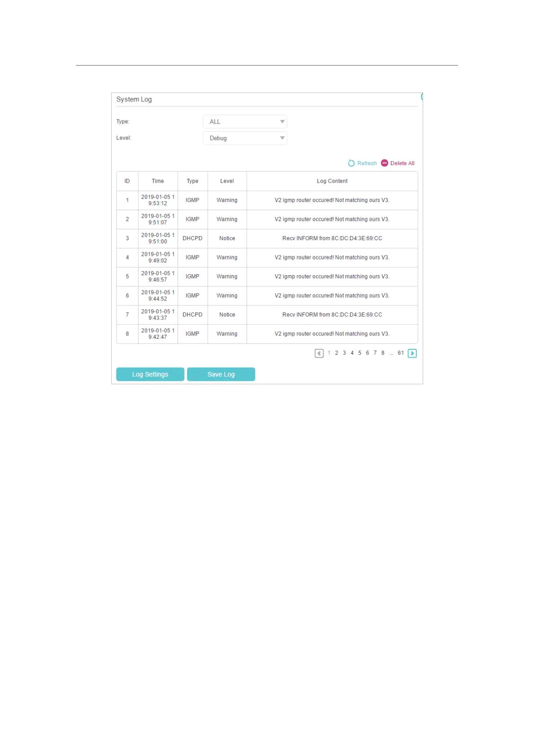
Task: Jump to page 8 of the log
Action: (x=383, y=353)
